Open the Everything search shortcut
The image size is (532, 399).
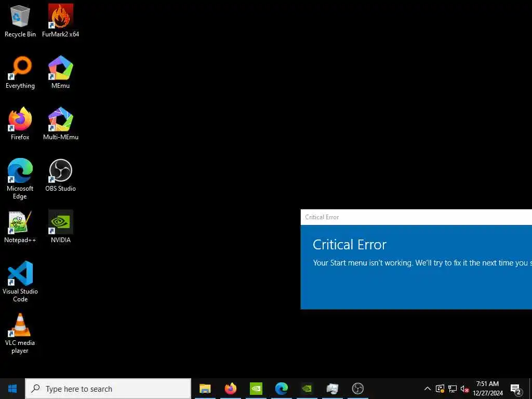click(x=20, y=72)
